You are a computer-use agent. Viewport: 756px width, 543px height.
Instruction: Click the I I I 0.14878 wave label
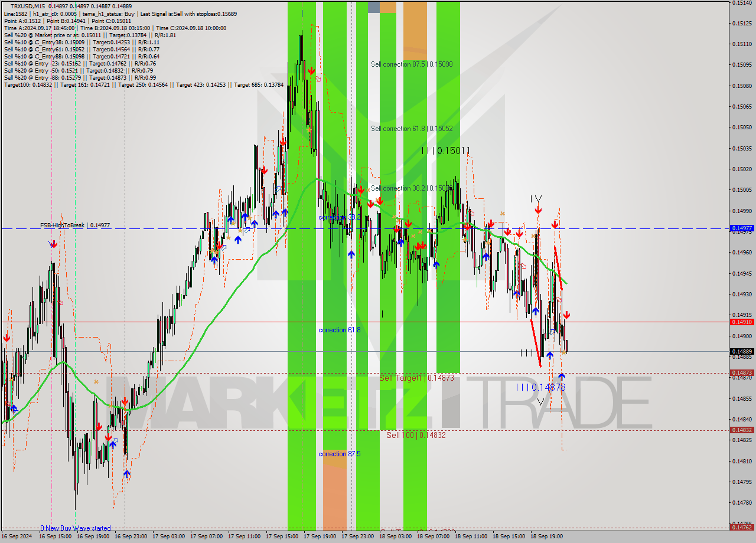tap(540, 387)
